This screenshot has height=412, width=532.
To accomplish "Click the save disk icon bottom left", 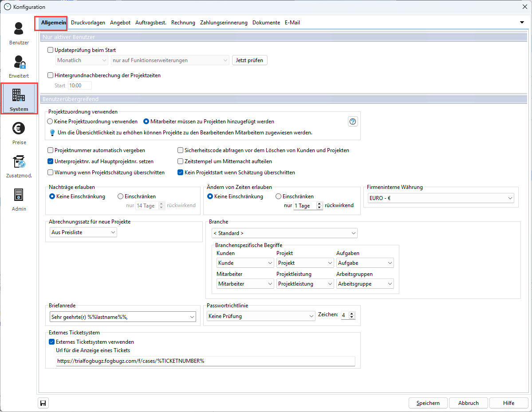I will 43,403.
